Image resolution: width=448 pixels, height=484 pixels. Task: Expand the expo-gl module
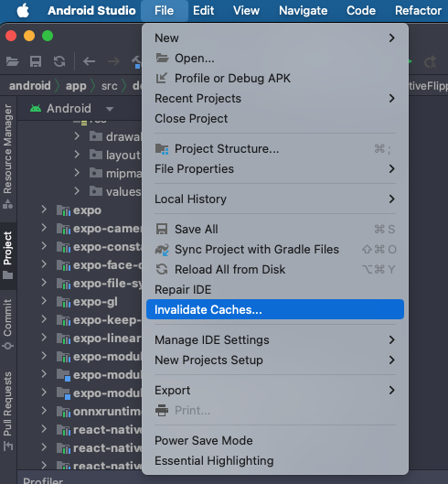(44, 301)
